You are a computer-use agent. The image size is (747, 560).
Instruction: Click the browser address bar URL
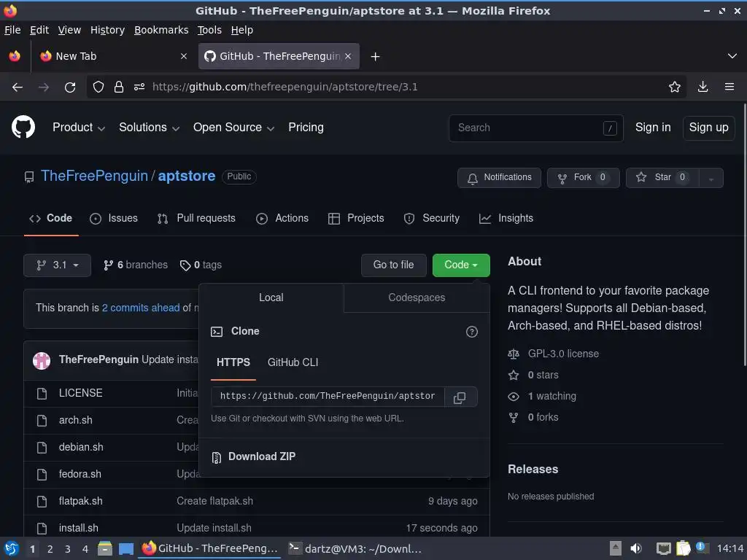coord(285,87)
